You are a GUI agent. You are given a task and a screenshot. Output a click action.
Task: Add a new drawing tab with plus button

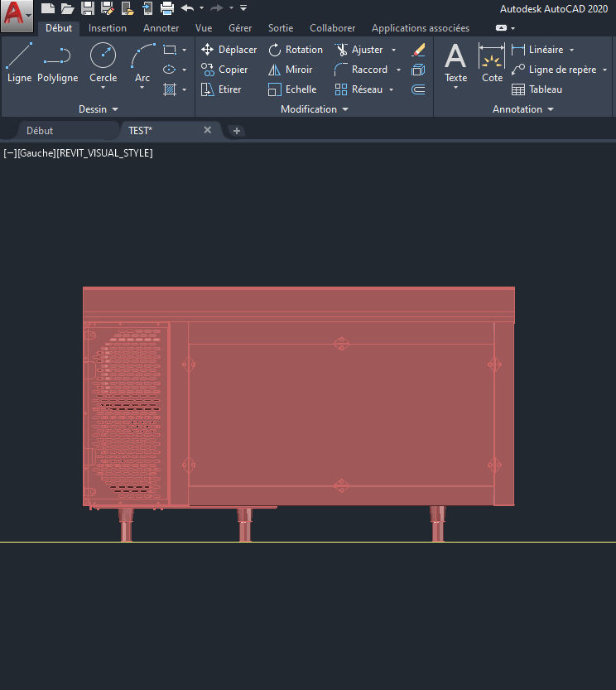[x=236, y=131]
